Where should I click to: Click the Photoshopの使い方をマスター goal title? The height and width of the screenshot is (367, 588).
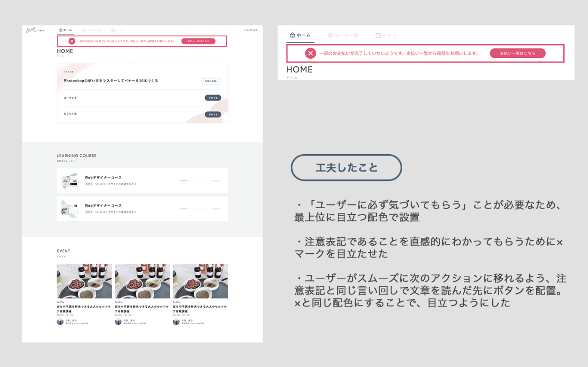[111, 81]
